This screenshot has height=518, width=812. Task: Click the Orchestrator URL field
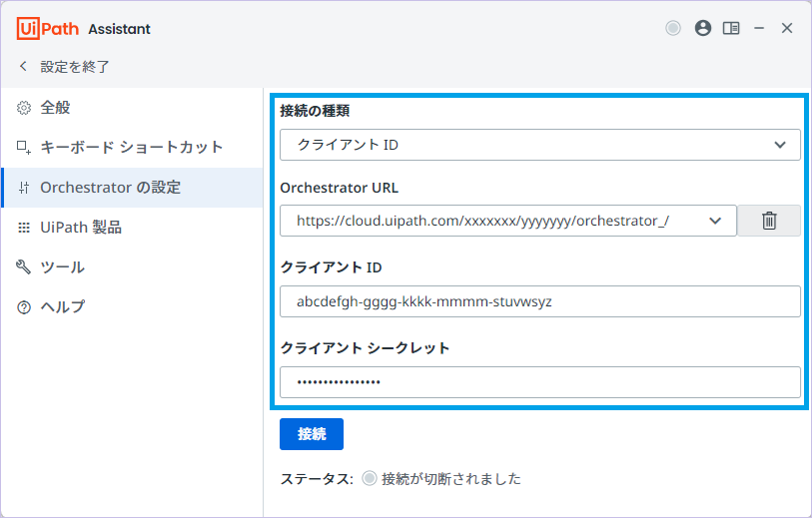coord(508,221)
